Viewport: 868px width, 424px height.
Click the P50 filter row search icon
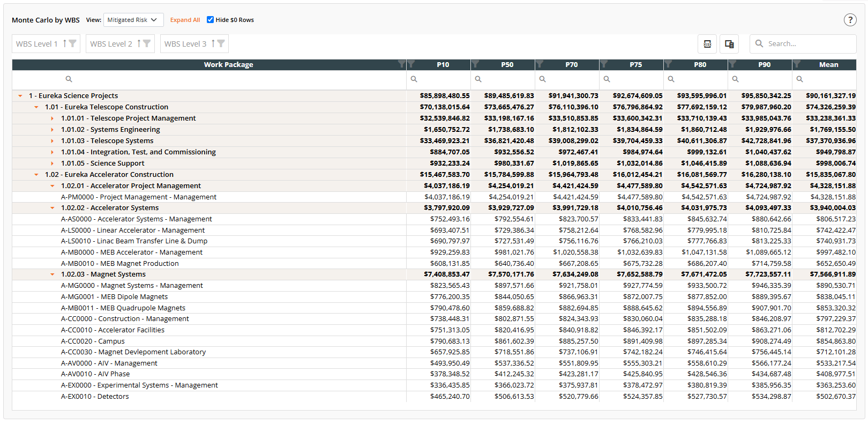[478, 79]
